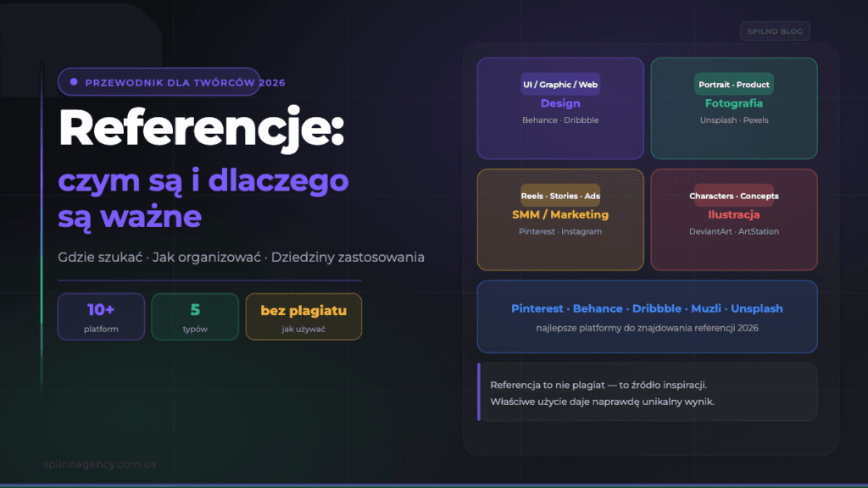
Task: Select the 'Referencje:' headline
Action: (202, 129)
